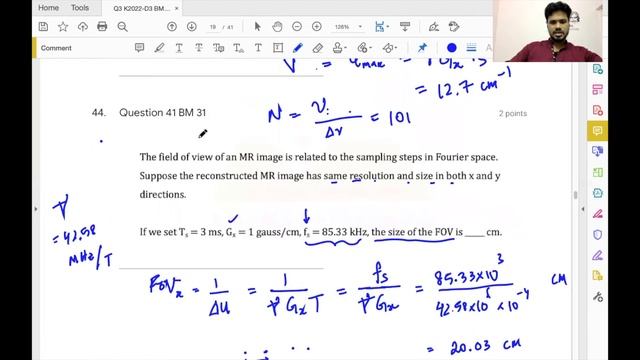640x360 pixels.
Task: Open the blue color picker swatch
Action: [x=451, y=48]
